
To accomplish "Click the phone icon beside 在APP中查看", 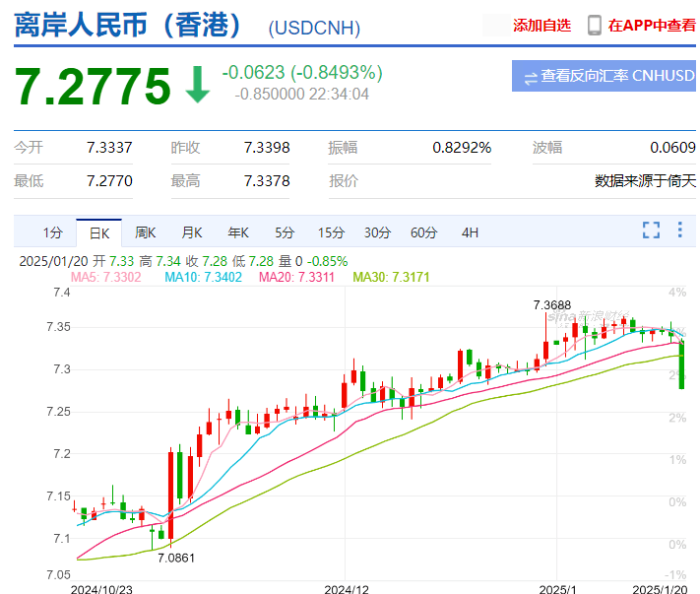I will [595, 25].
